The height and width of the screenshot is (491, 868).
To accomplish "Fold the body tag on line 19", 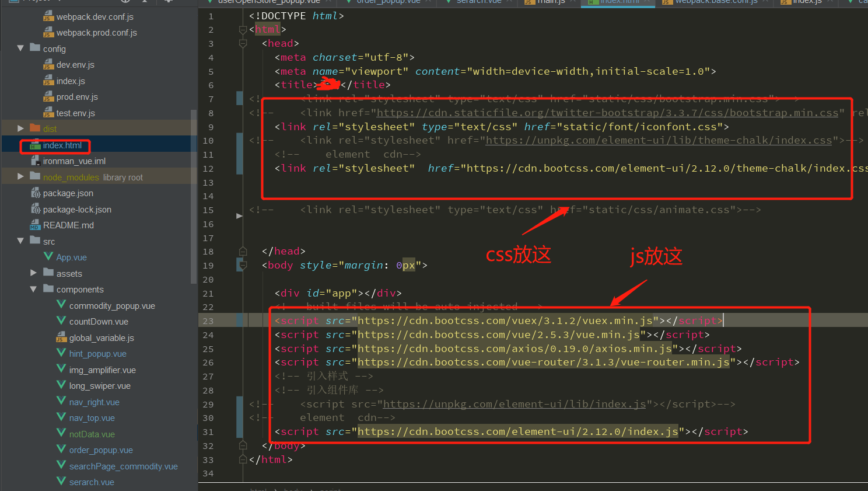I will 243,265.
